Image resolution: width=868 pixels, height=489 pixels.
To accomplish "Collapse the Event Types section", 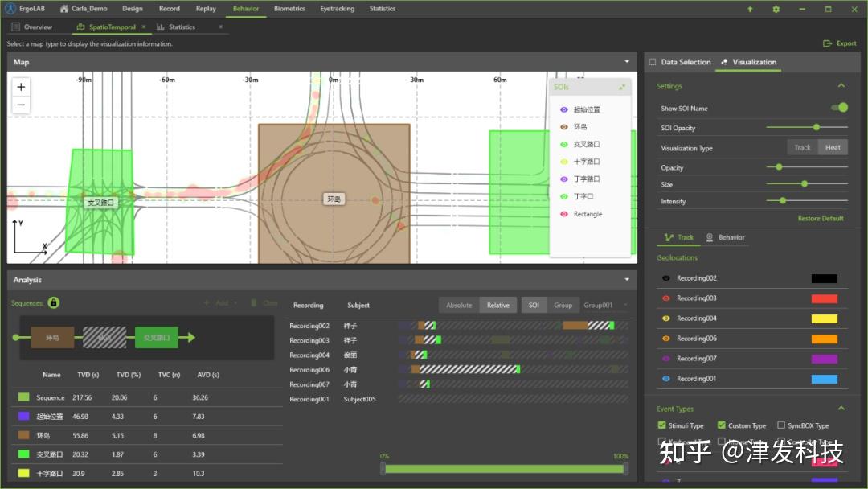I will [x=841, y=409].
